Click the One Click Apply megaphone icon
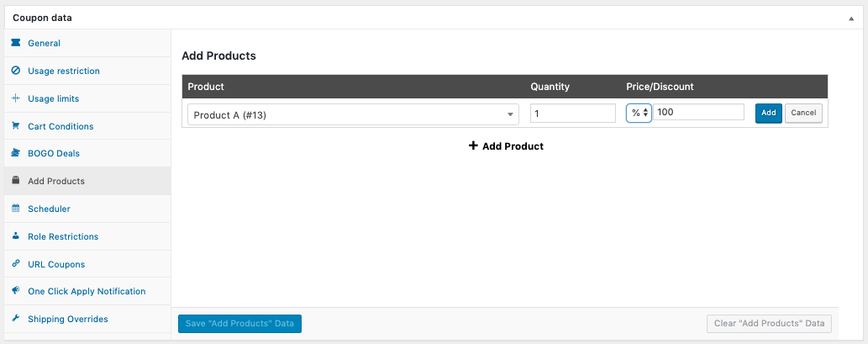 click(15, 291)
